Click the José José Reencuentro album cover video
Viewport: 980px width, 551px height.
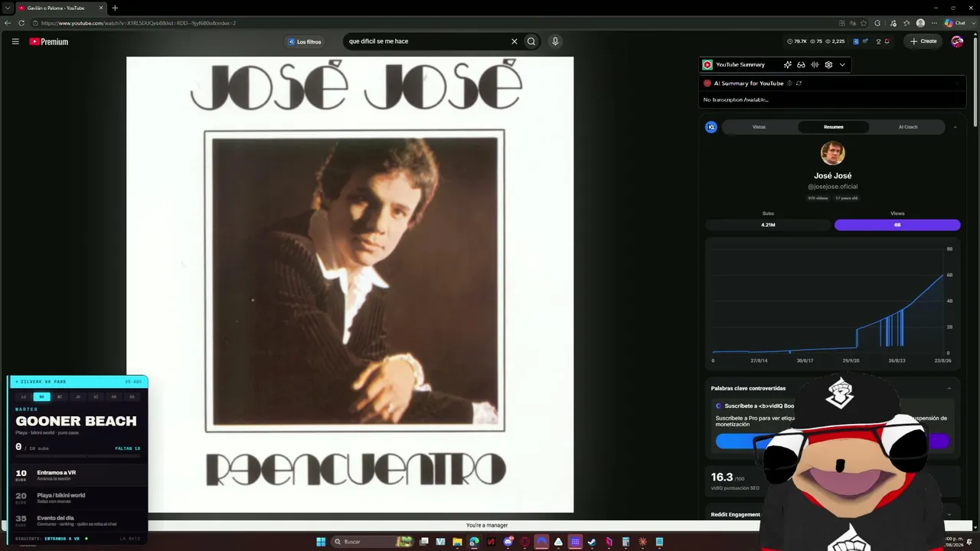tap(350, 285)
